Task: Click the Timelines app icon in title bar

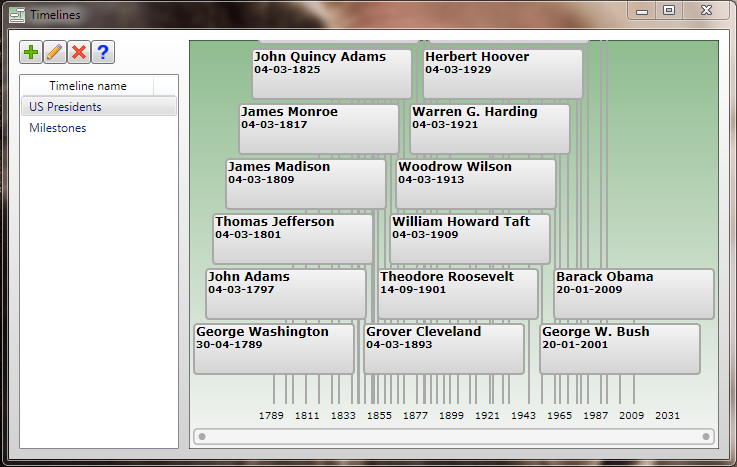Action: [x=17, y=15]
